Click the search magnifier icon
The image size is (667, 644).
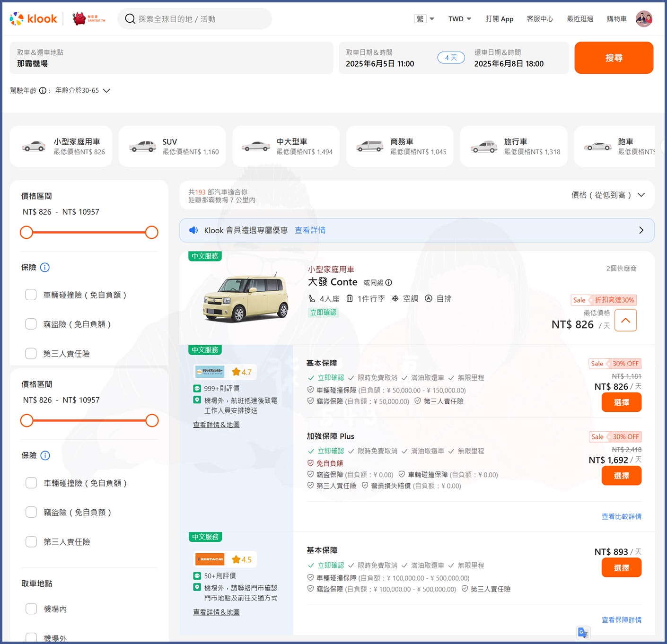pyautogui.click(x=130, y=18)
